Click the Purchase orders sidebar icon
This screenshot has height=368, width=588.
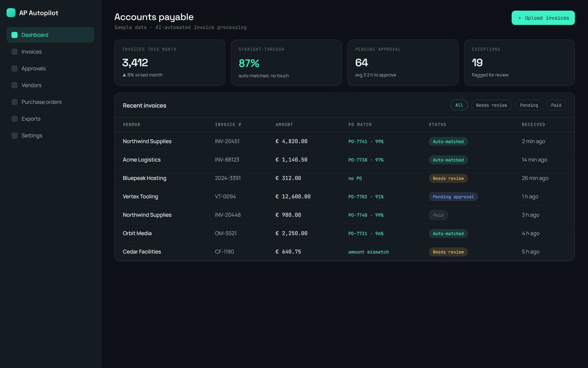(x=15, y=102)
